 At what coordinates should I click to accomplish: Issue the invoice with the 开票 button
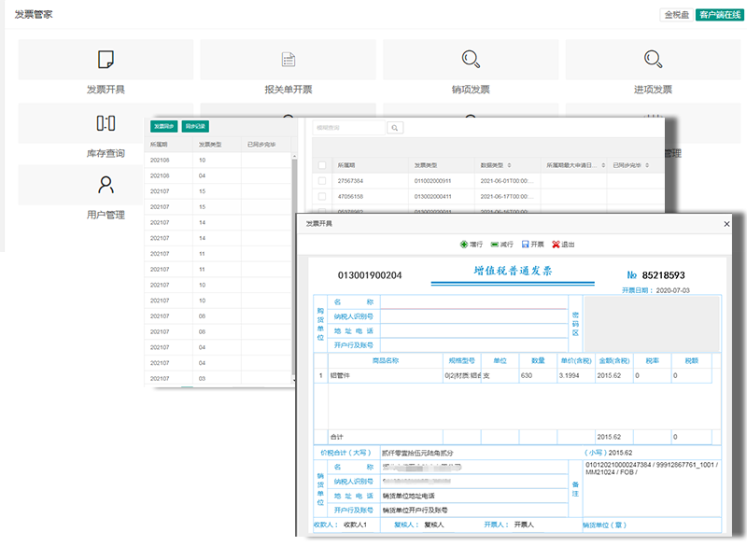532,245
